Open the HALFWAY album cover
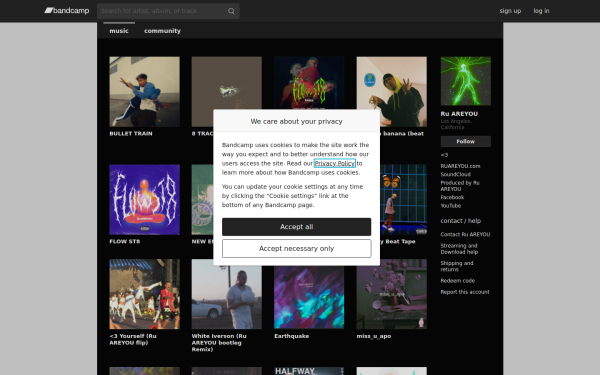The image size is (600, 375). (309, 371)
